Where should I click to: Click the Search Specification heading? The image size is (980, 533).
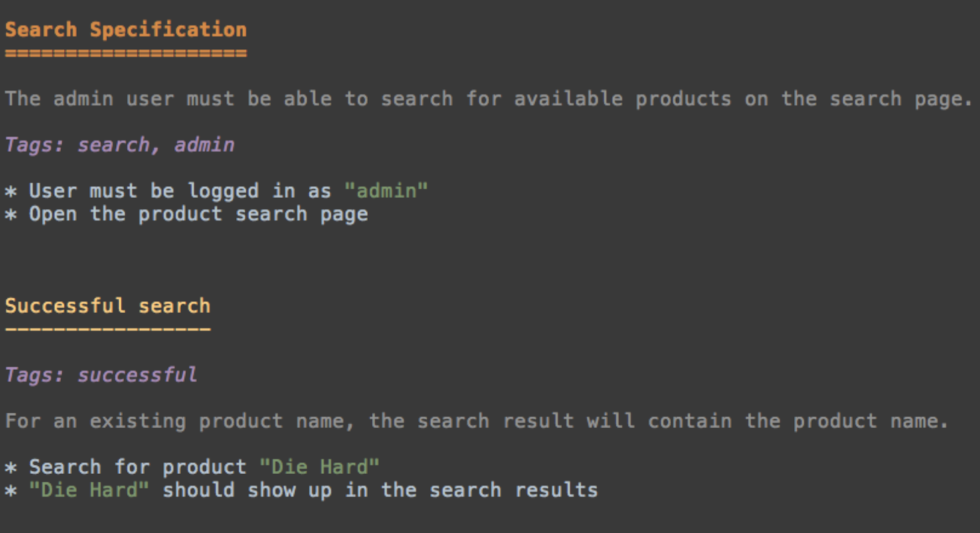126,29
